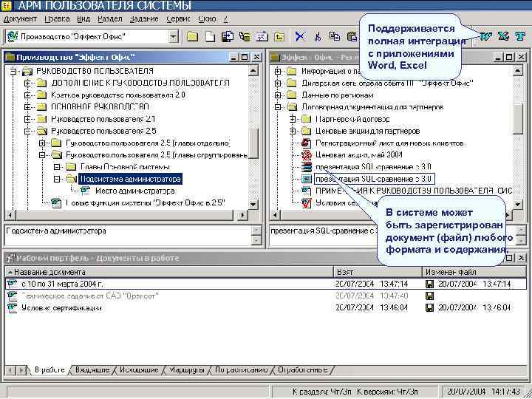The height and width of the screenshot is (399, 532).
Task: Sort by Взят column header
Action: coord(378,272)
